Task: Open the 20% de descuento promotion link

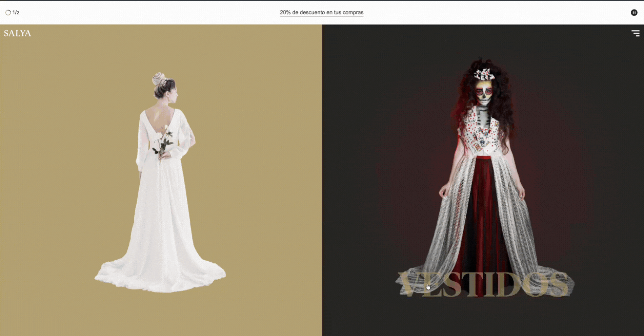Action: tap(321, 13)
